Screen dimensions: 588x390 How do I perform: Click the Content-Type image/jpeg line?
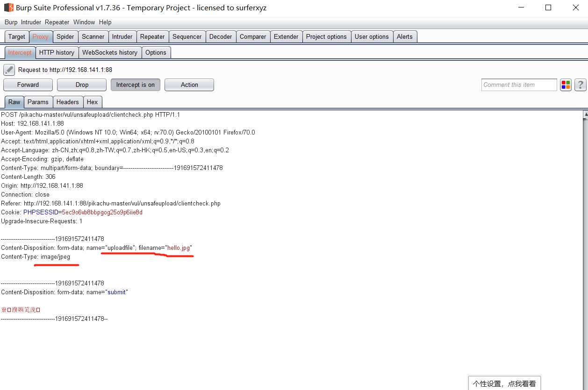[36, 256]
